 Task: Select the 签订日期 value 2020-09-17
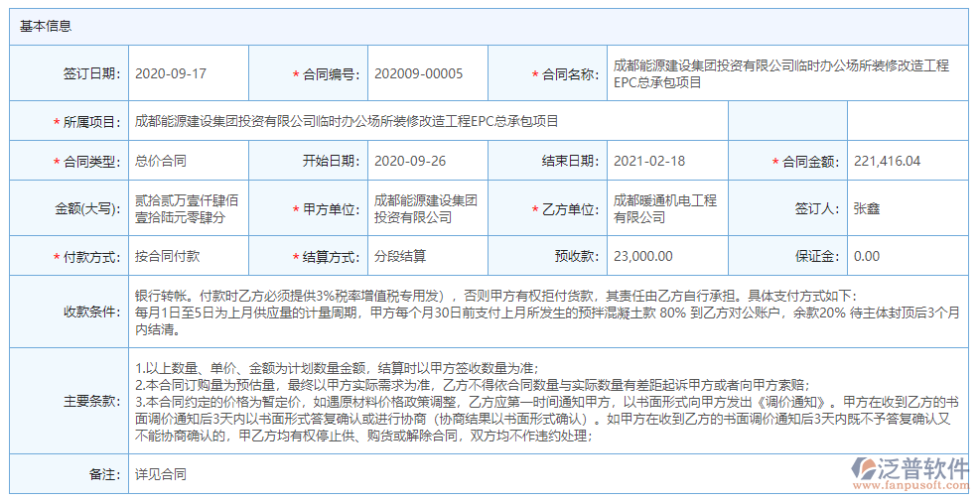(171, 73)
